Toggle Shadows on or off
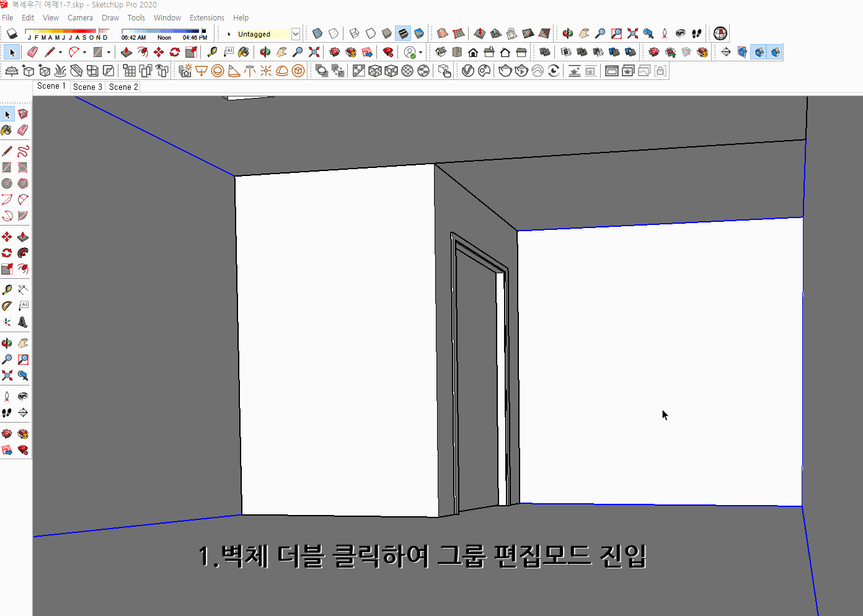Viewport: 863px width, 616px height. (11, 33)
